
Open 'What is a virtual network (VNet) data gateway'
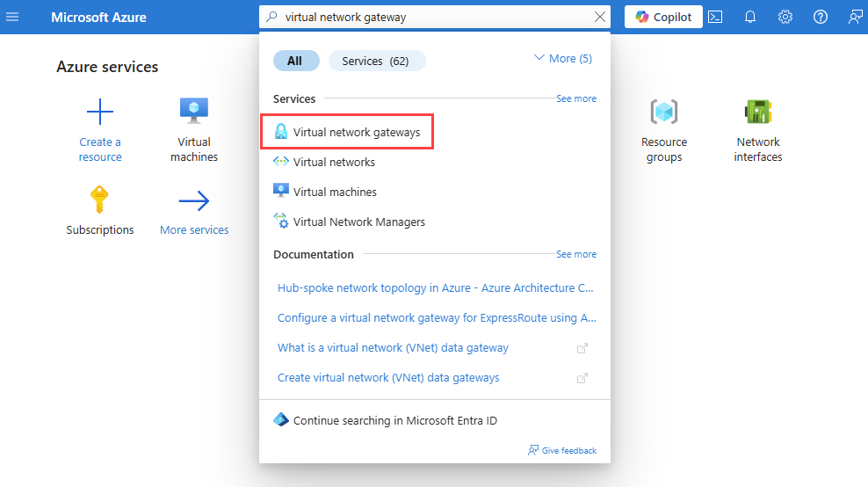pos(393,348)
